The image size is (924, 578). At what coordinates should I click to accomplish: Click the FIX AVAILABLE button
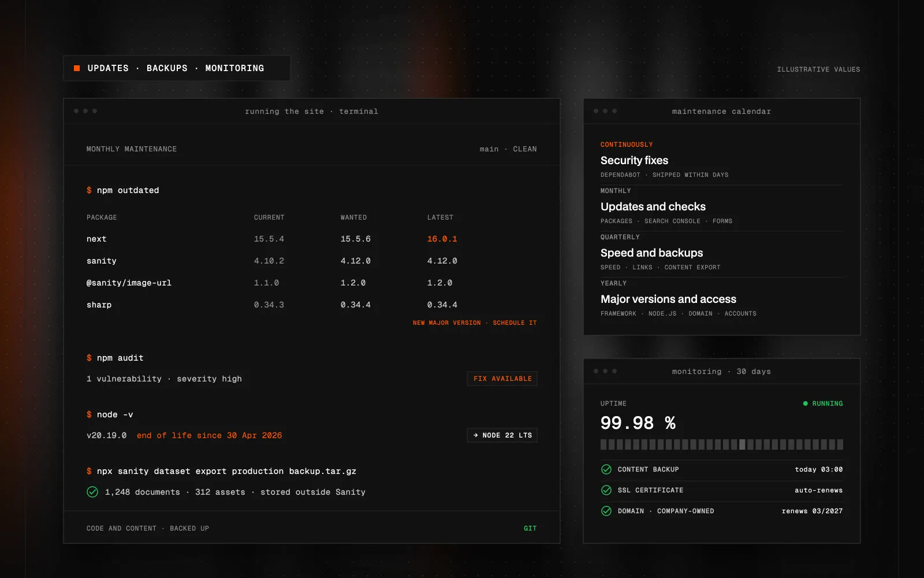(x=502, y=379)
